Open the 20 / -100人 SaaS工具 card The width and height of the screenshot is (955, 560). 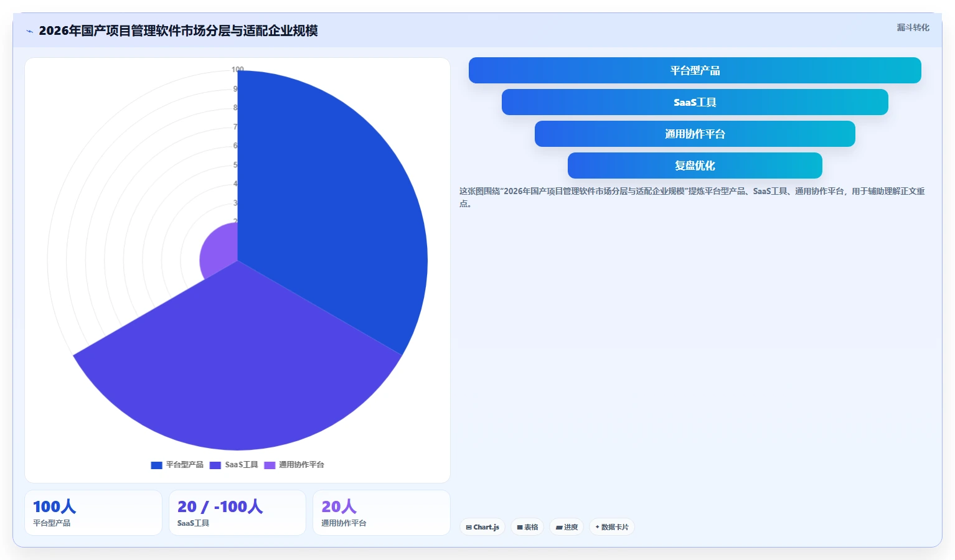tap(237, 513)
